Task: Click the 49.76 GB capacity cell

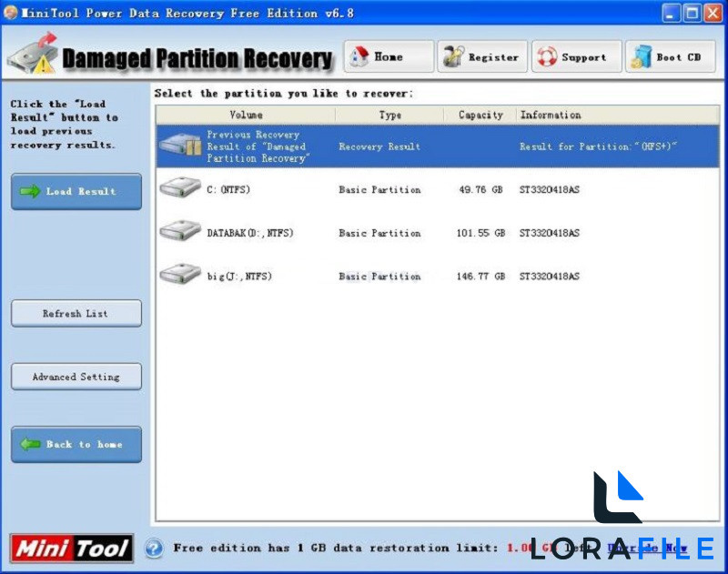Action: point(480,189)
